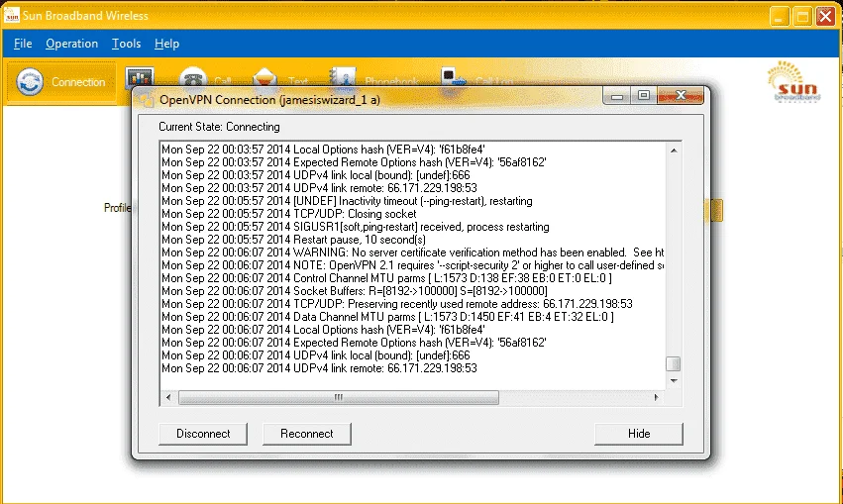Open the Operation menu
The width and height of the screenshot is (843, 504).
click(71, 44)
